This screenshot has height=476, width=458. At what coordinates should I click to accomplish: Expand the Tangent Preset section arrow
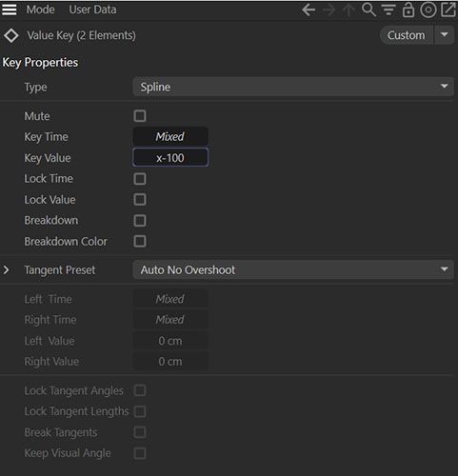pos(7,270)
